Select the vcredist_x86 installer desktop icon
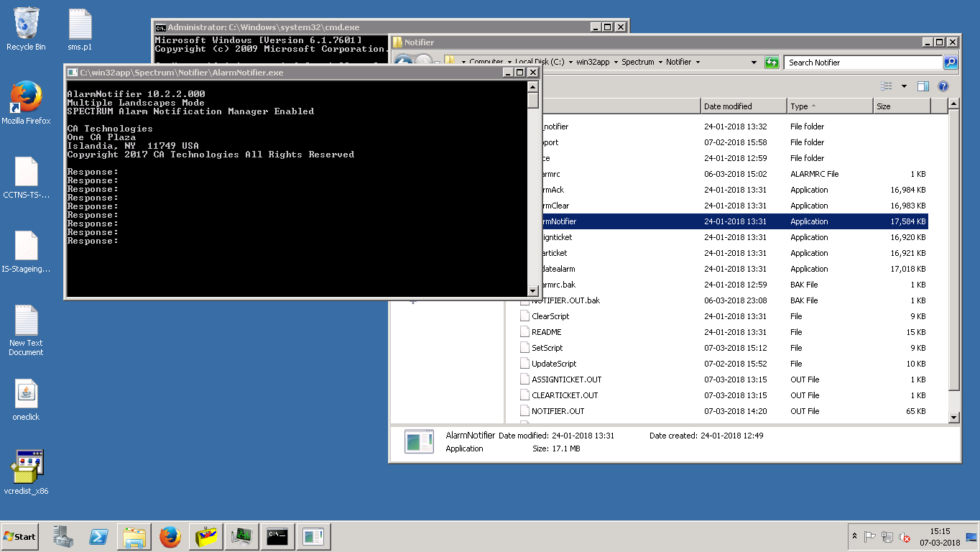This screenshot has width=980, height=552. pyautogui.click(x=26, y=472)
